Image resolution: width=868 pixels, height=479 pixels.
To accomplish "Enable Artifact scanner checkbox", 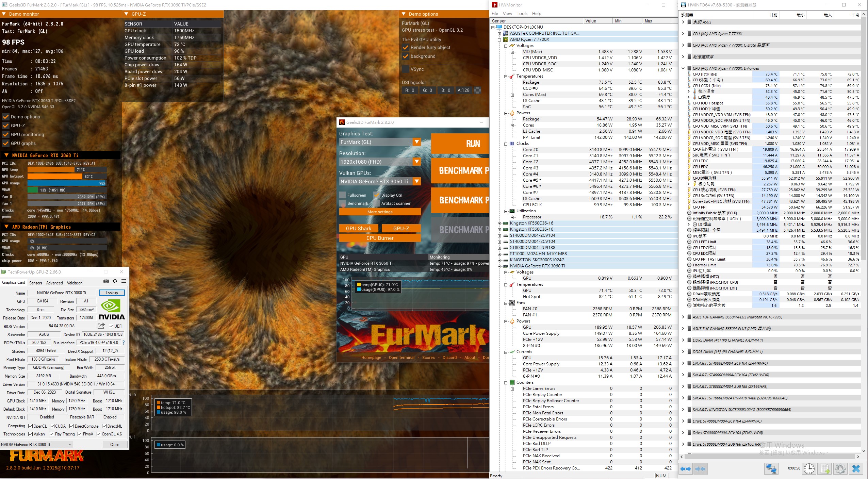I will click(377, 203).
